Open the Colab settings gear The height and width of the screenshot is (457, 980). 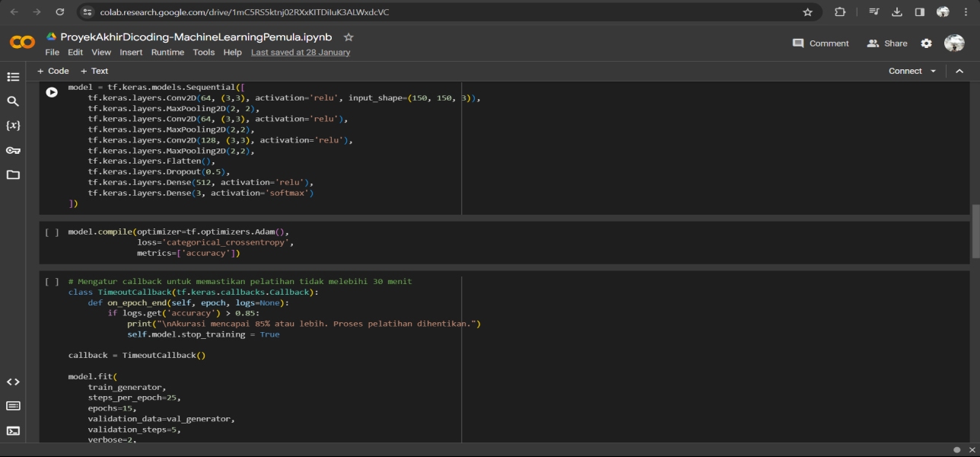tap(926, 43)
